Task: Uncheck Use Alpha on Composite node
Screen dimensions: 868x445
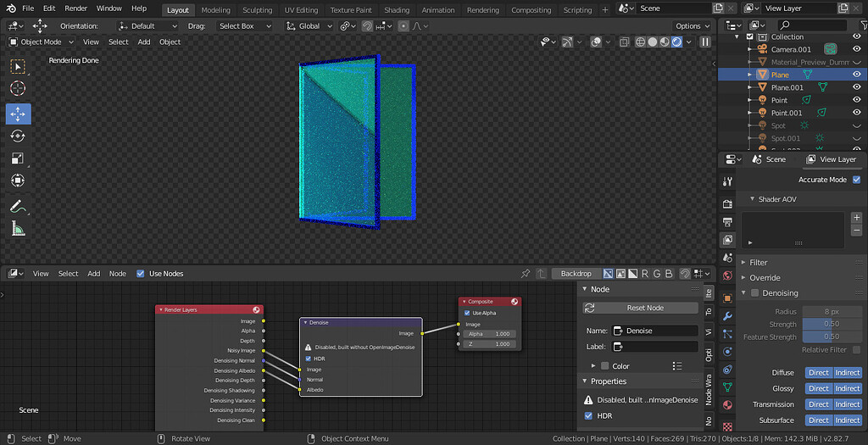Action: 467,314
